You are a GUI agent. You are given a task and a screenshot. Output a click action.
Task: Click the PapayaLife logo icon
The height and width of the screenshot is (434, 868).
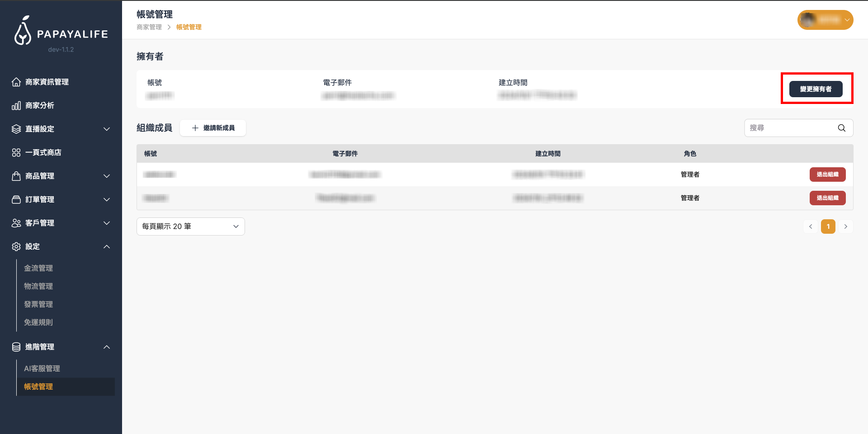23,32
